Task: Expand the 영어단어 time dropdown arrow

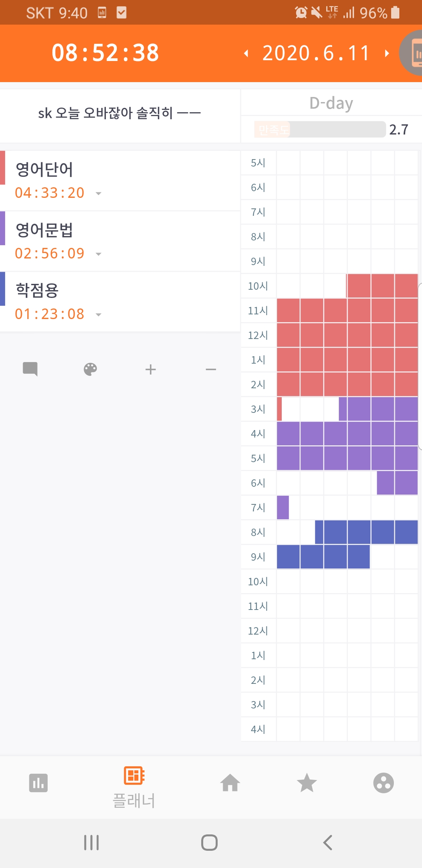Action: [98, 194]
